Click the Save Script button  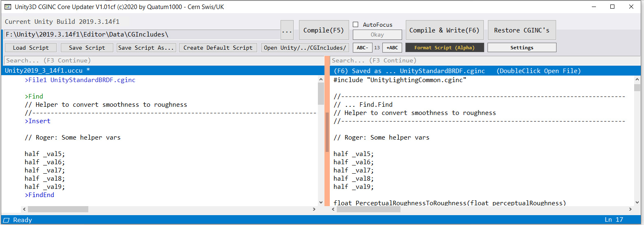(x=87, y=48)
